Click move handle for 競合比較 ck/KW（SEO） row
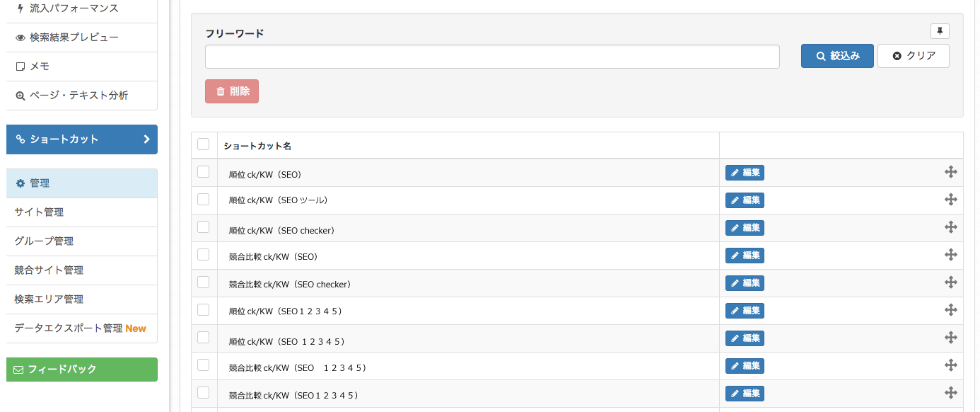This screenshot has width=980, height=412. [950, 255]
